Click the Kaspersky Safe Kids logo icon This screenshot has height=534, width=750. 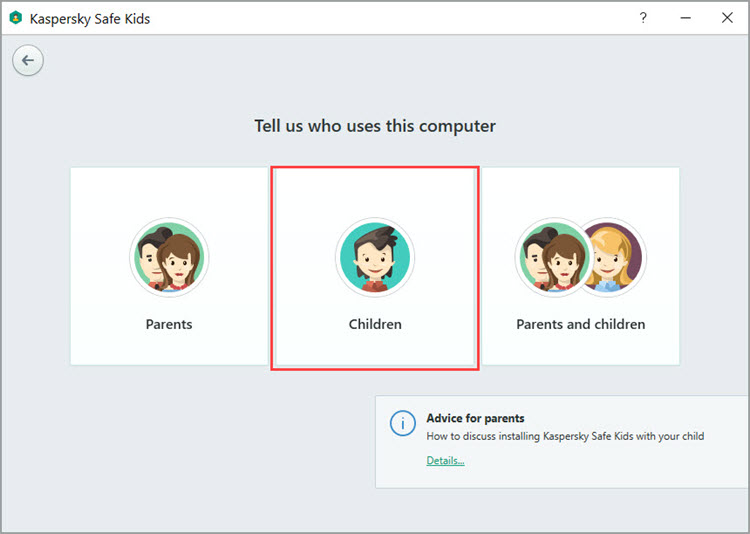[15, 18]
